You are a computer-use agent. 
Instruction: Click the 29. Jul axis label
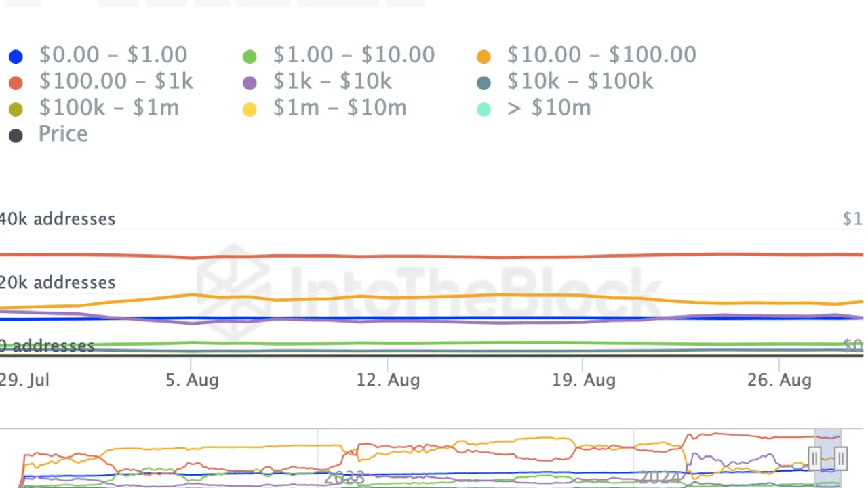pos(24,380)
